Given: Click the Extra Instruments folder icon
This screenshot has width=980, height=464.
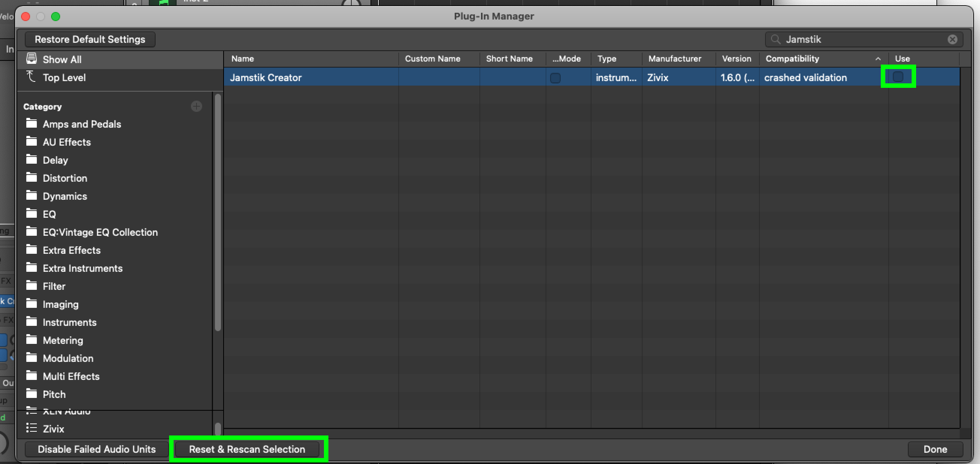Looking at the screenshot, I should pyautogui.click(x=31, y=268).
